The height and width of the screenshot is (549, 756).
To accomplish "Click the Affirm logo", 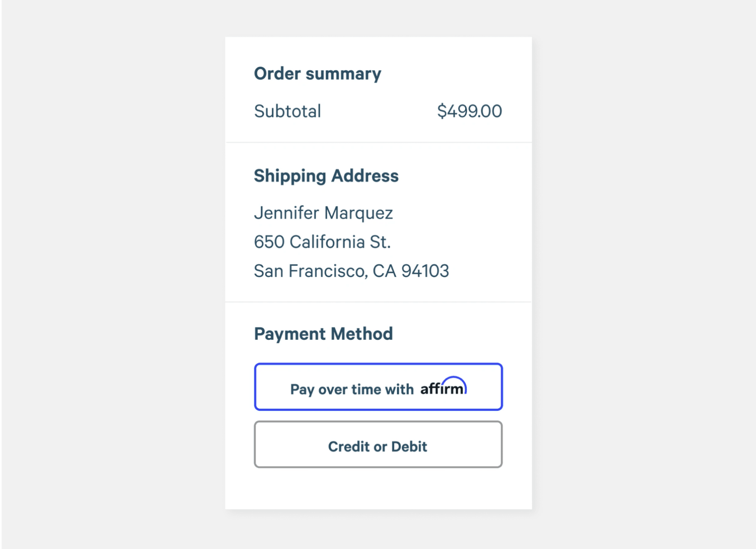I will click(443, 388).
